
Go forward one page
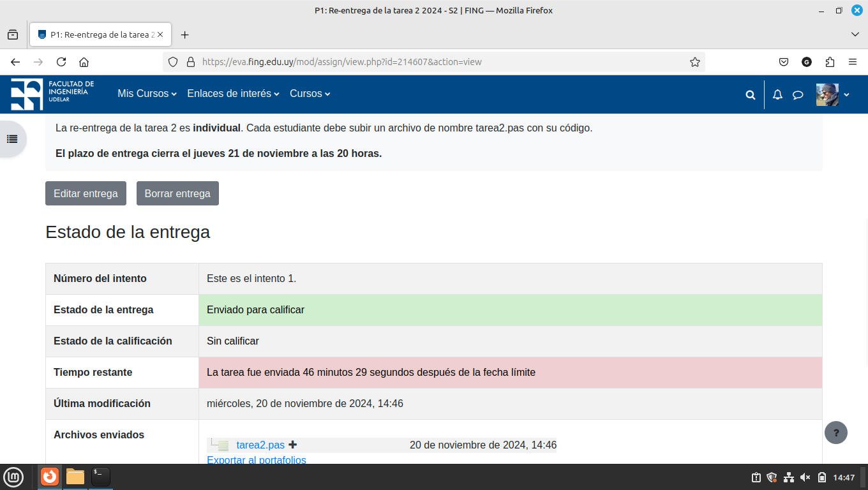click(x=38, y=62)
